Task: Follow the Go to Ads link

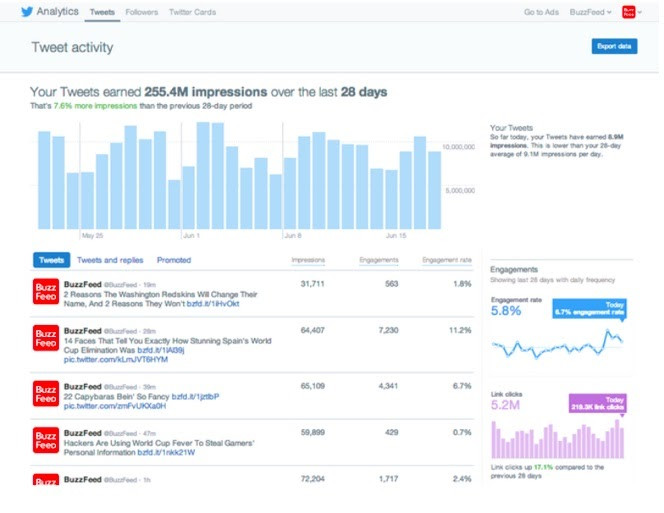Action: (x=541, y=12)
